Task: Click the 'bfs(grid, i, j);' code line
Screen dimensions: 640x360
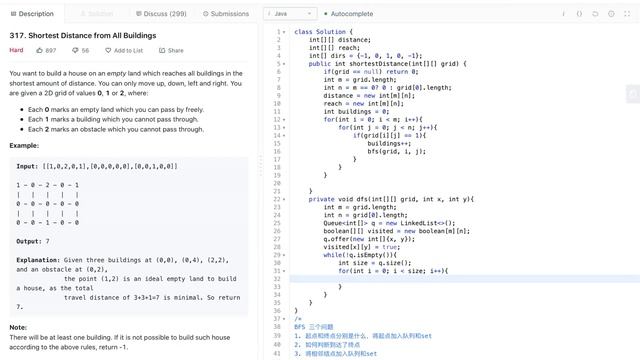Action: [x=396, y=151]
